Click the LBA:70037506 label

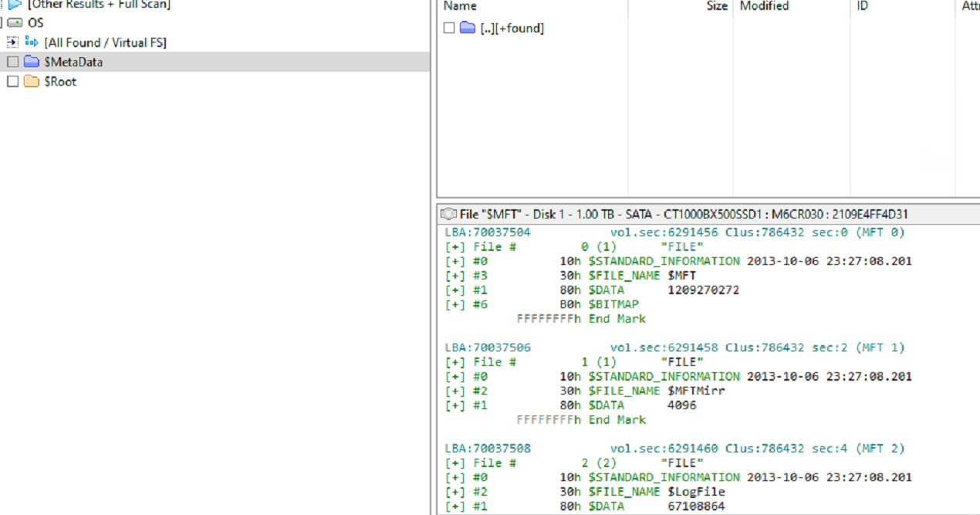pos(488,347)
